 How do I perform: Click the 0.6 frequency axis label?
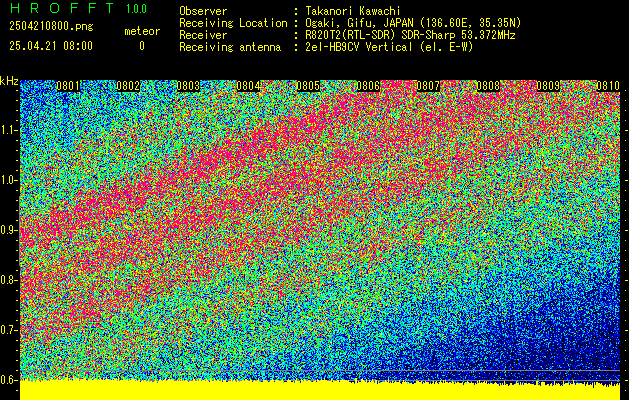click(9, 380)
